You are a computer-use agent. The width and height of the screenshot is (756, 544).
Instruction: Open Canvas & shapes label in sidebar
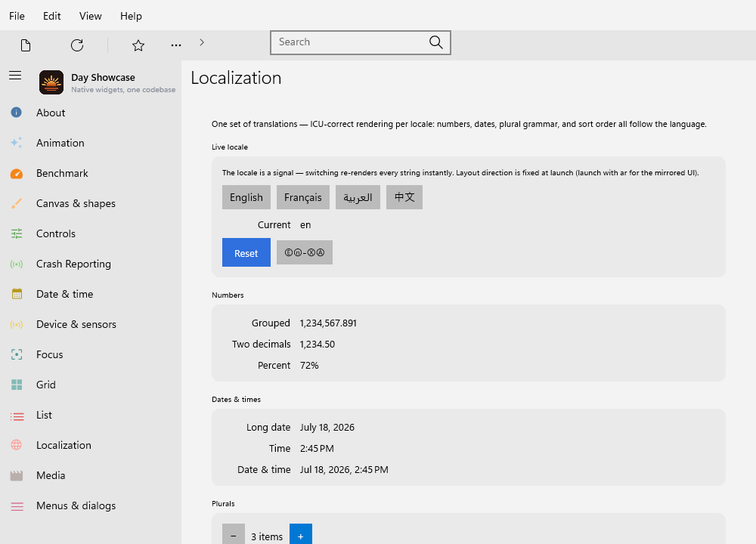[x=76, y=204]
